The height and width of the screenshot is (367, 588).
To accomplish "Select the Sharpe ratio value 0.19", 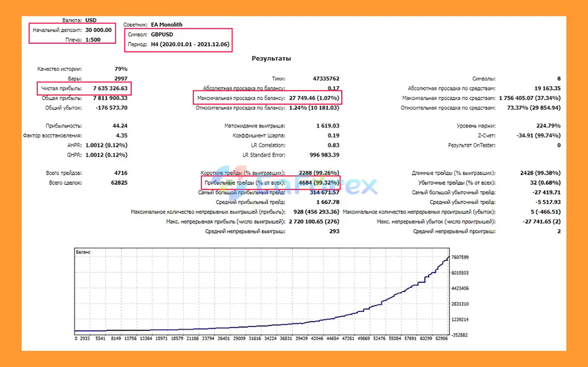I will click(333, 135).
